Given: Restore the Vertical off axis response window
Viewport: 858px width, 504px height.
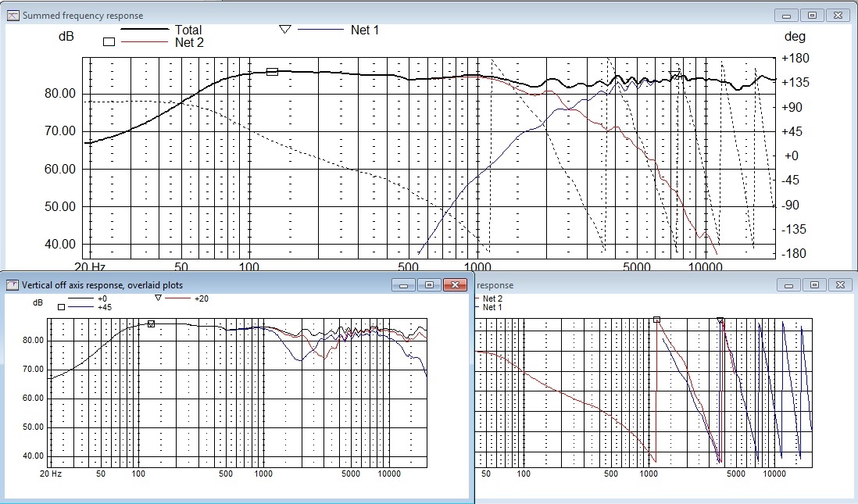Looking at the screenshot, I should click(x=430, y=285).
